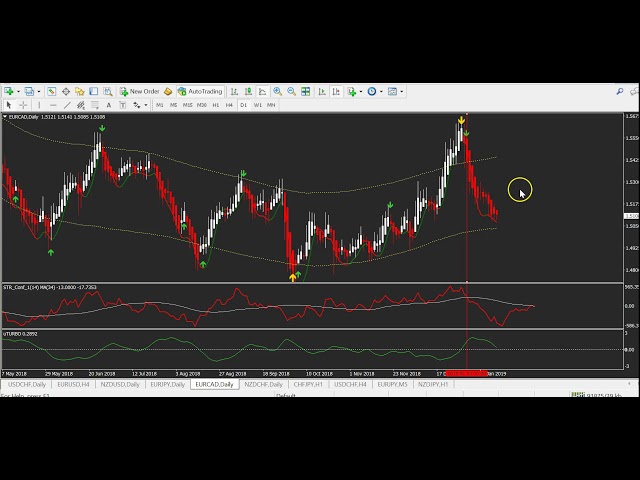
Task: Switch to the H4 timeframe
Action: pos(229,104)
